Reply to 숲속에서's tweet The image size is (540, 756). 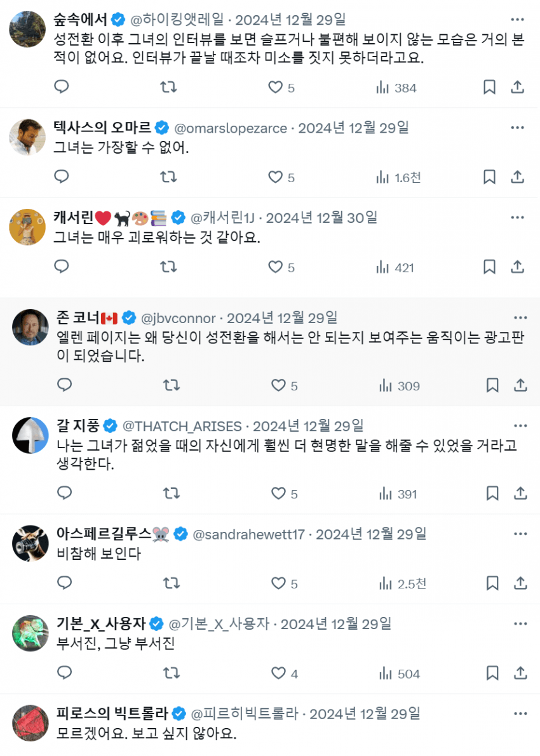click(62, 87)
